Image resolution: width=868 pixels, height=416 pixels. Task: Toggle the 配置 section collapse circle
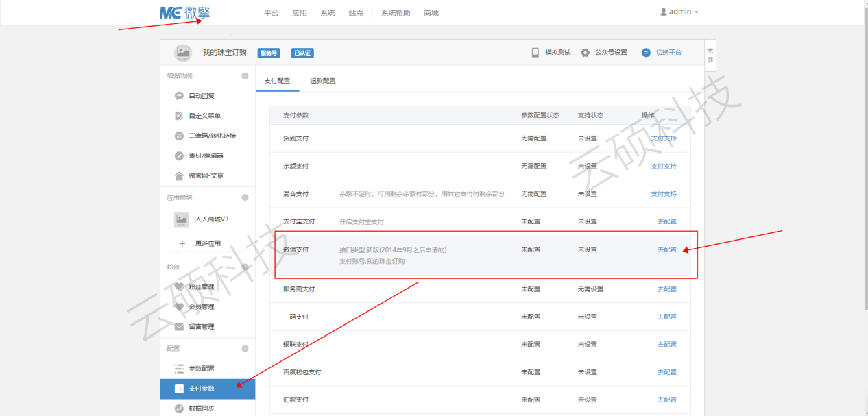tap(245, 348)
